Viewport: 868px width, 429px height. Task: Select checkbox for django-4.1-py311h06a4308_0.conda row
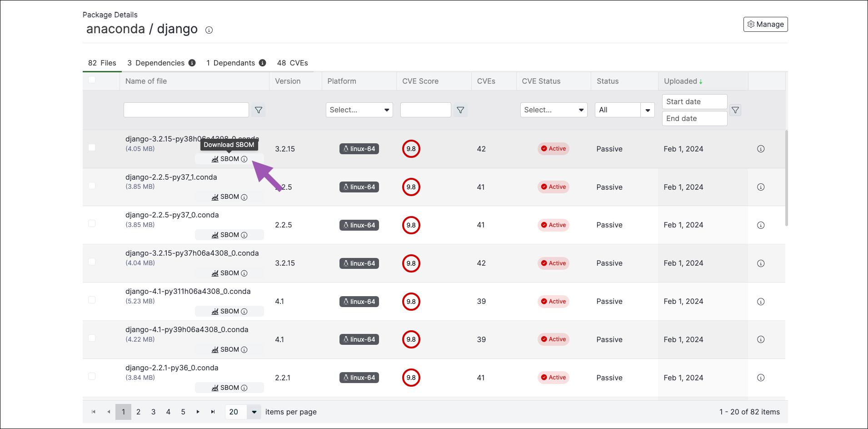coord(92,300)
